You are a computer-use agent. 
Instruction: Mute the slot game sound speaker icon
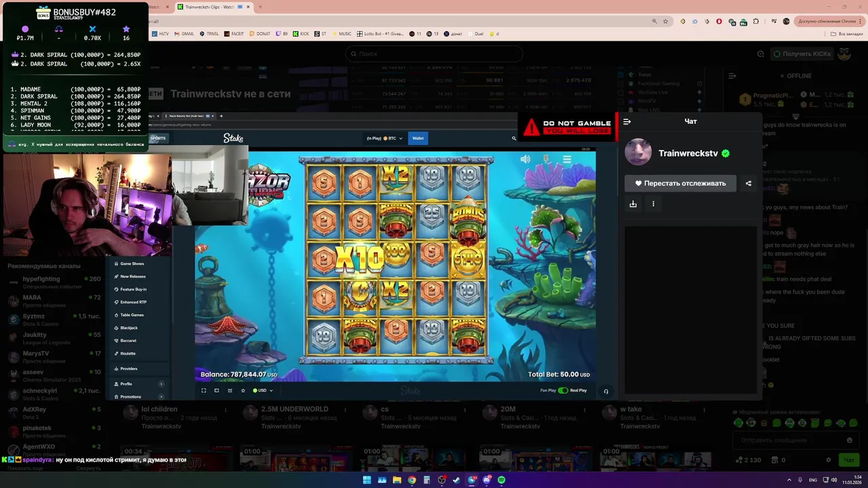tap(525, 159)
